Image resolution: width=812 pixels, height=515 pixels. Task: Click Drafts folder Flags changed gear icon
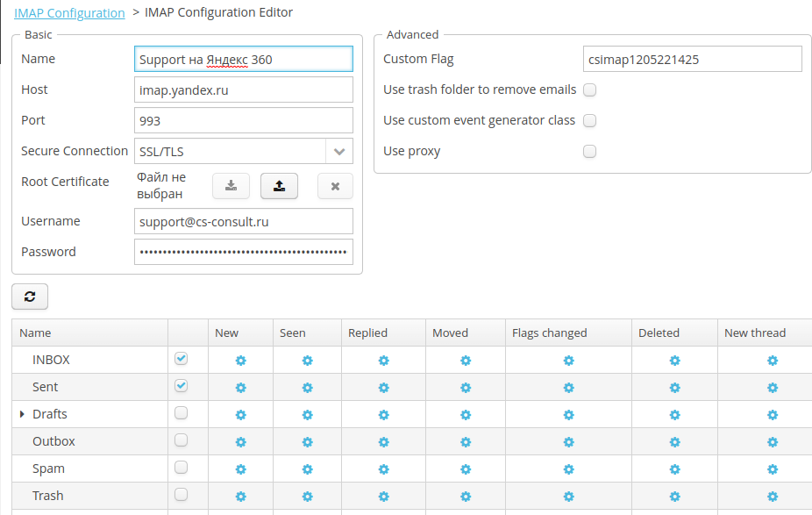pyautogui.click(x=568, y=415)
